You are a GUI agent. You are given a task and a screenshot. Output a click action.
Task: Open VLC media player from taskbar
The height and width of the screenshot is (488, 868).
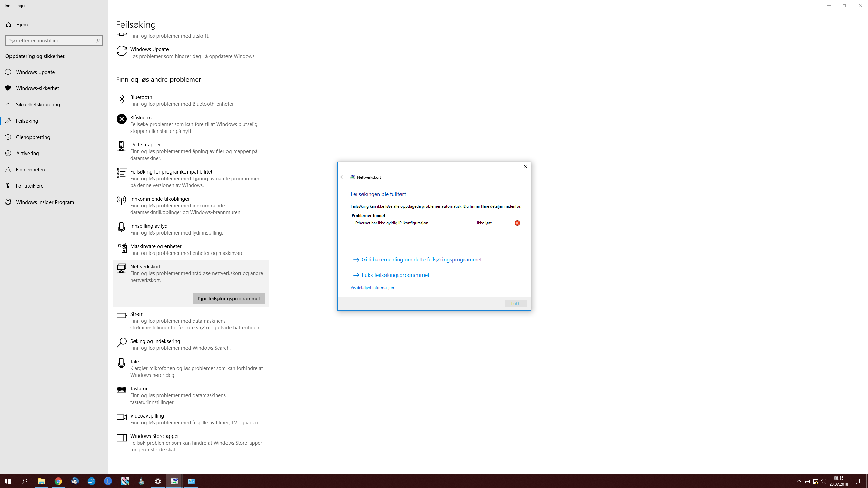141,481
